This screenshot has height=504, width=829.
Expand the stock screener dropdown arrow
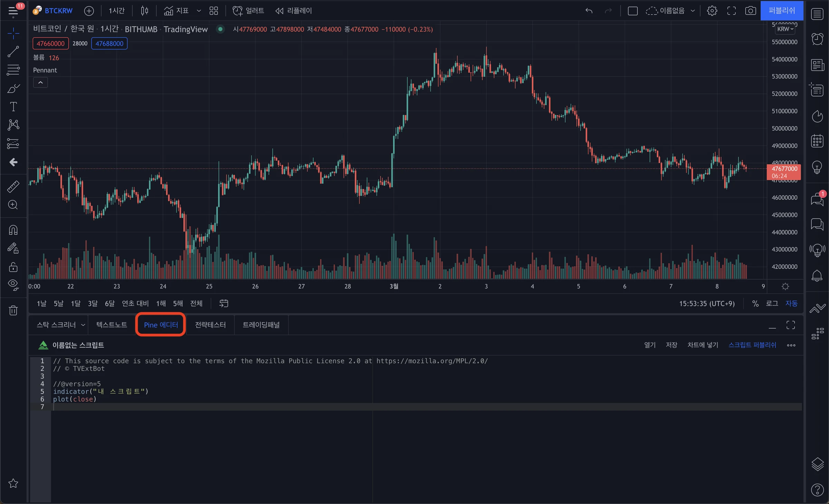coord(83,325)
